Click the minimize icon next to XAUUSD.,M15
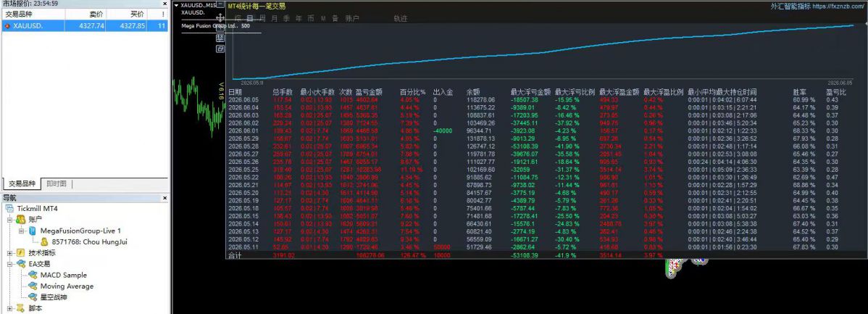The height and width of the screenshot is (314, 868). 220,5
